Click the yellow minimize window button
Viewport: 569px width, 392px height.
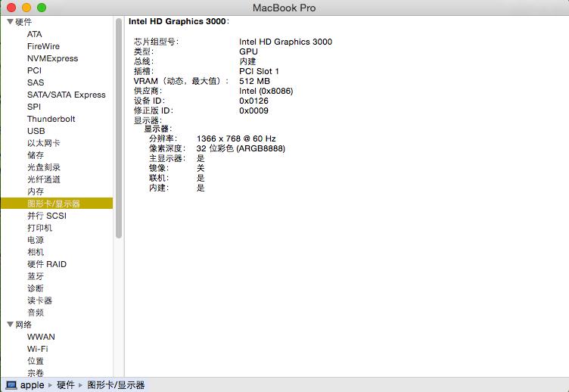(x=26, y=8)
